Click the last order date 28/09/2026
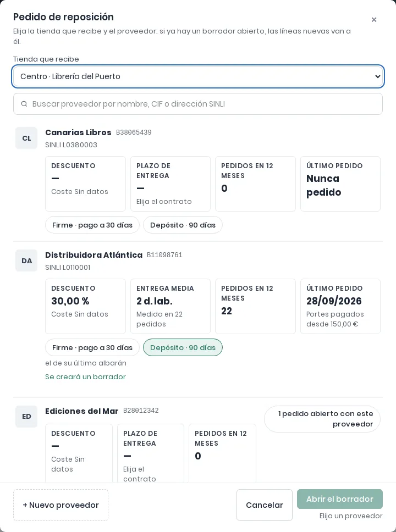 [334, 301]
